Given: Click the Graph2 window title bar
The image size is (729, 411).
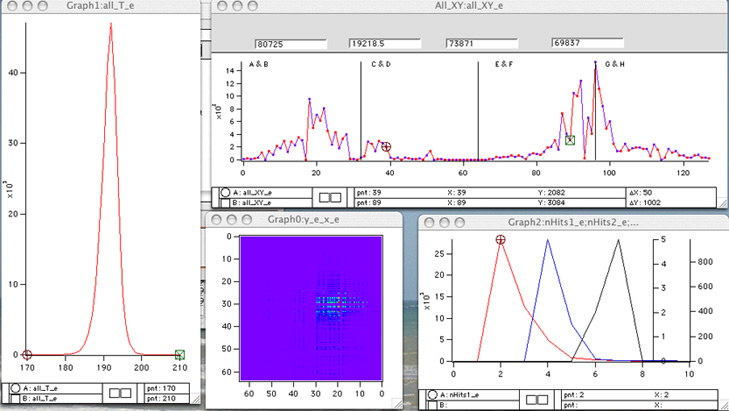Looking at the screenshot, I should pos(573,220).
